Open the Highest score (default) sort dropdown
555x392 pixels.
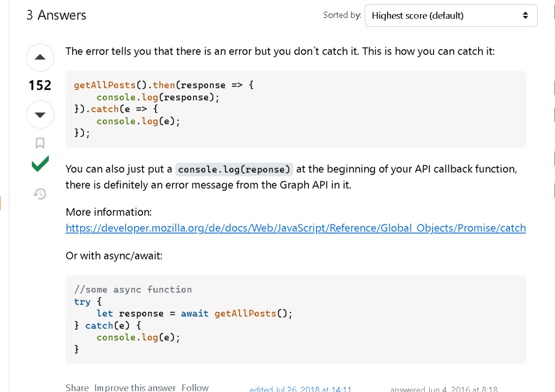[451, 16]
